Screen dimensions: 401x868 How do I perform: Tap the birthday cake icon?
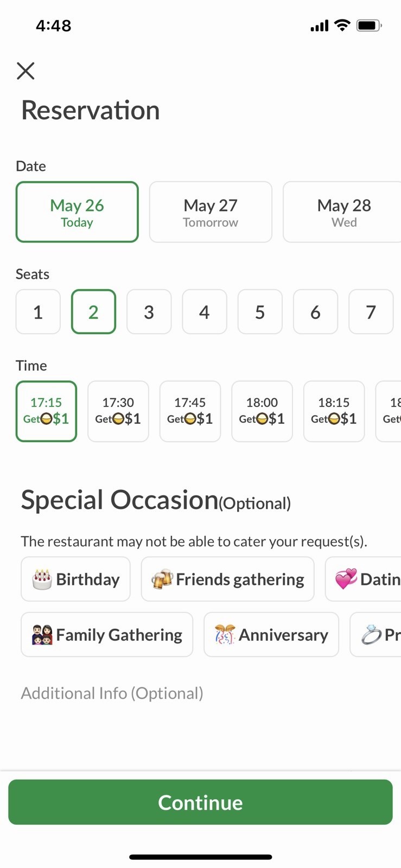pyautogui.click(x=42, y=579)
